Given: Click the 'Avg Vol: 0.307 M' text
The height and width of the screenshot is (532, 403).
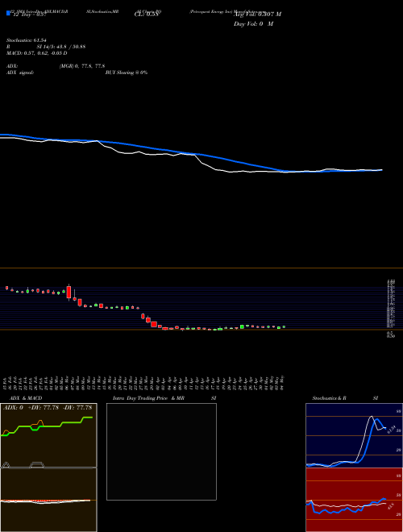Looking at the screenshot, I should point(257,15).
